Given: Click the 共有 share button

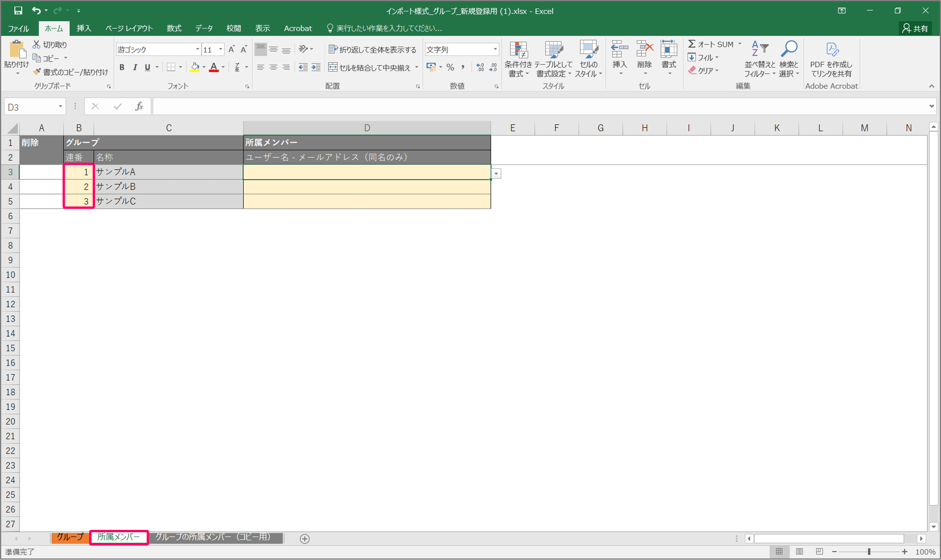Looking at the screenshot, I should [915, 28].
